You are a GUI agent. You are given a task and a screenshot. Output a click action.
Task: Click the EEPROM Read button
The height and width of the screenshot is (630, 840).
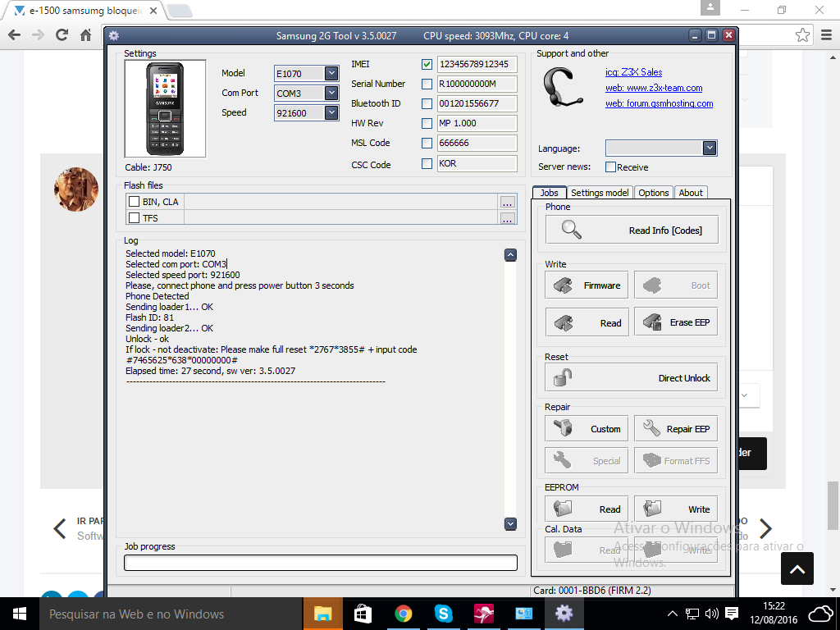tap(587, 509)
